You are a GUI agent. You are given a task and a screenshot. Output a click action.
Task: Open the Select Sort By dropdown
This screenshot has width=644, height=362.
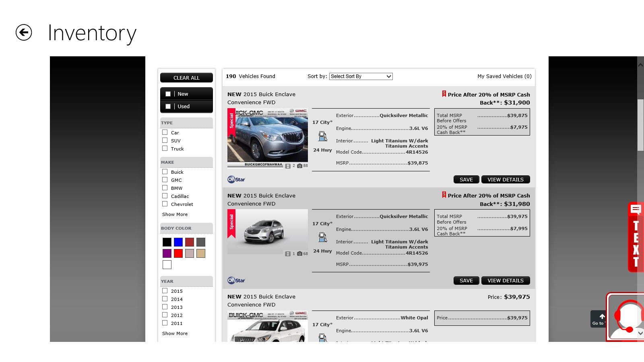click(x=361, y=76)
